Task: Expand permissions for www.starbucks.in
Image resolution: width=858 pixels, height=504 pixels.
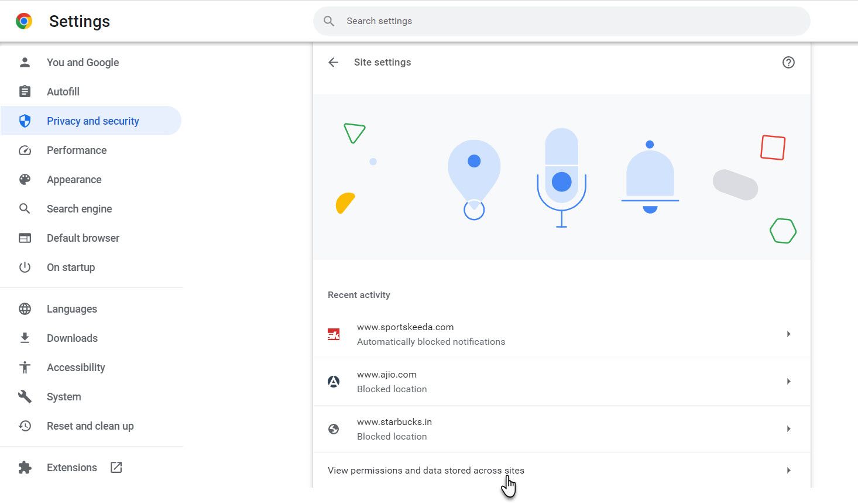Action: tap(788, 428)
